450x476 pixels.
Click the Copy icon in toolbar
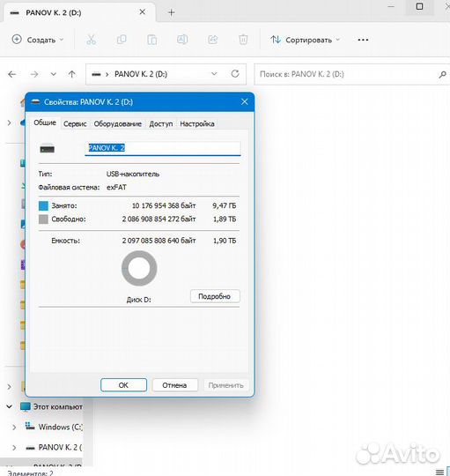pos(122,40)
